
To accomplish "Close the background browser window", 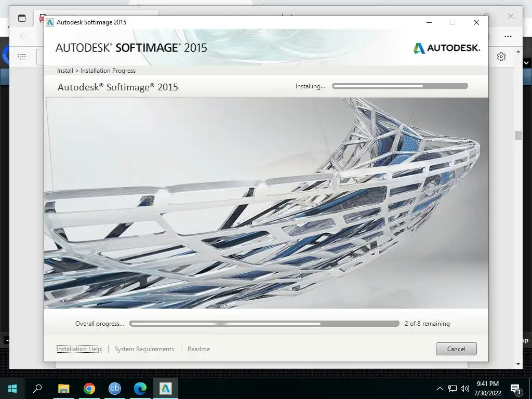I will 511,16.
